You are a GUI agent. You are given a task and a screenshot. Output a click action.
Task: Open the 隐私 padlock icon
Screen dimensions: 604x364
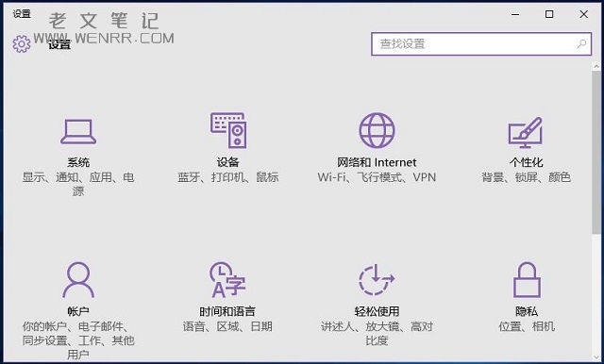coord(527,280)
